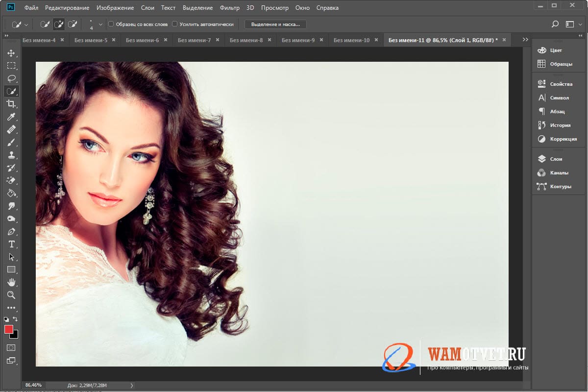
Task: Expand the toolbox to two columns
Action: (5, 36)
